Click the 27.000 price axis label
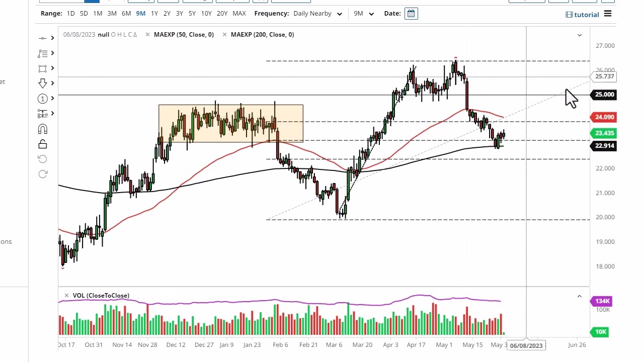The width and height of the screenshot is (644, 362). (x=605, y=46)
